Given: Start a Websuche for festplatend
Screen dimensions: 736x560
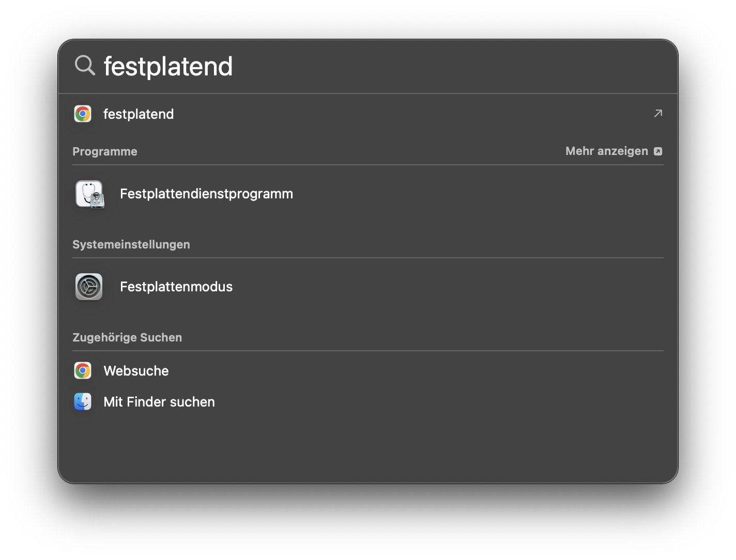Looking at the screenshot, I should pos(136,370).
